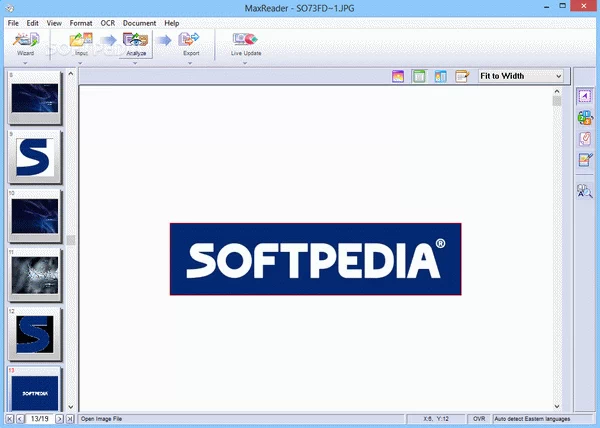Screen dimensions: 600x428
Task: Click the reorder regions 1-2-3 icon
Action: pyautogui.click(x=585, y=117)
